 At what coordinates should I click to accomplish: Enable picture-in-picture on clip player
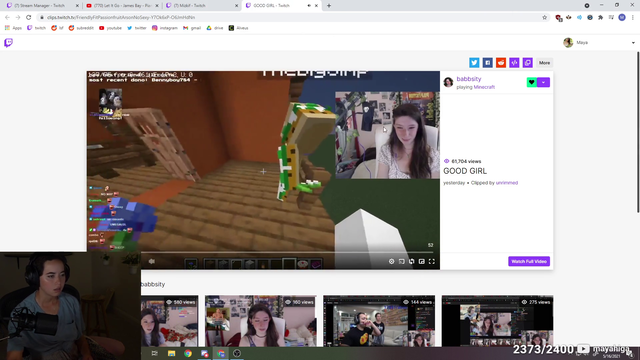[x=422, y=261]
